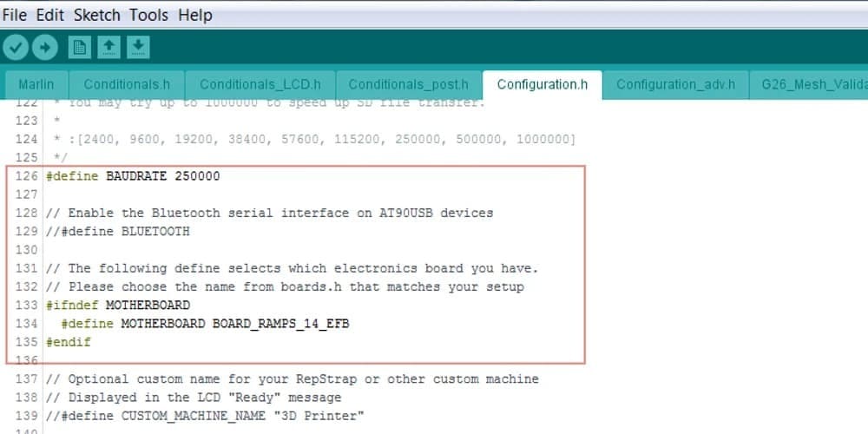Screen dimensions: 868x434
Task: Switch to the Marlin tab
Action: pos(36,85)
